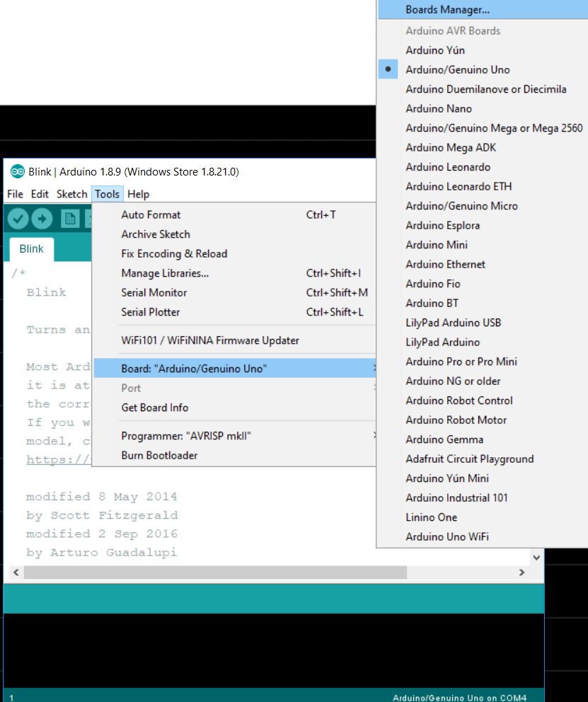588x702 pixels.
Task: Click status text Arduino/Genuino Uno on COM4
Action: click(x=459, y=698)
